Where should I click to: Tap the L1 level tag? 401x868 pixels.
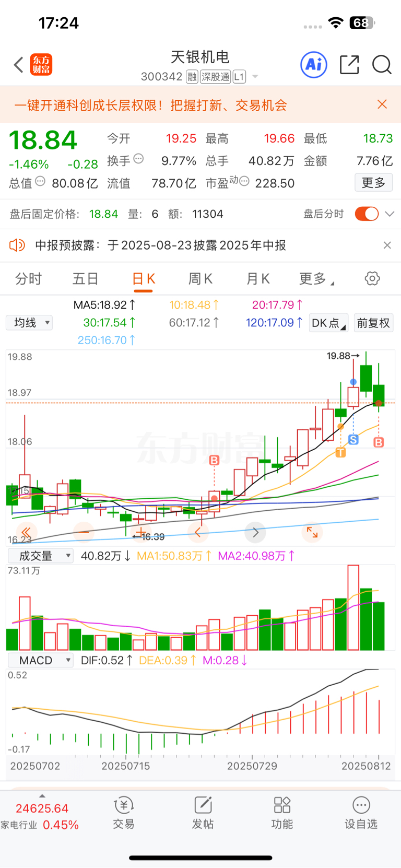pyautogui.click(x=239, y=77)
